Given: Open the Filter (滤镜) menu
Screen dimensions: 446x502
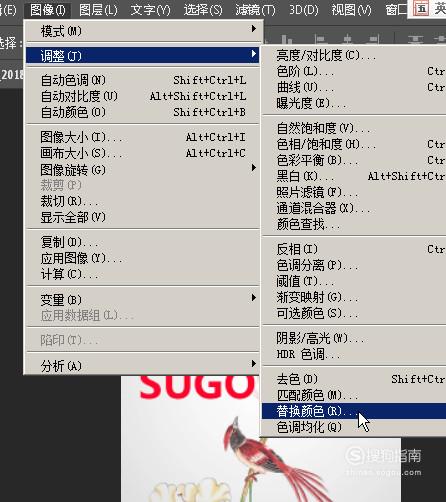Looking at the screenshot, I should click(x=255, y=10).
